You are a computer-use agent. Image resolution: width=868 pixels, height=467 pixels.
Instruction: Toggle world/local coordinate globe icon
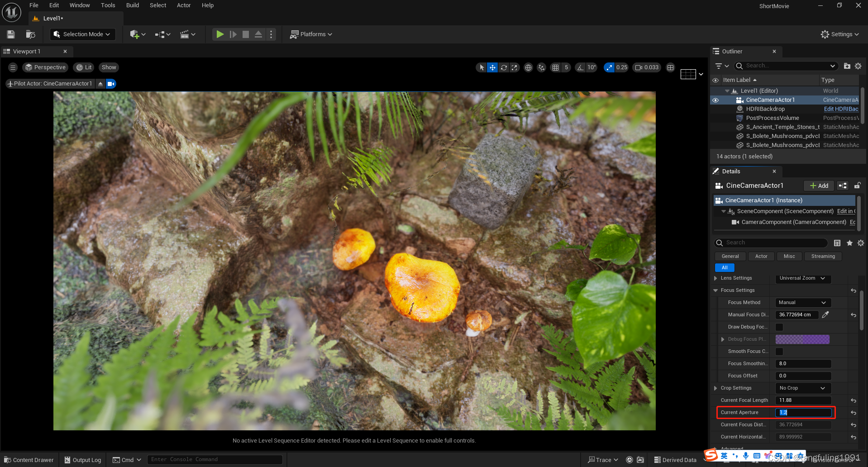pyautogui.click(x=528, y=67)
